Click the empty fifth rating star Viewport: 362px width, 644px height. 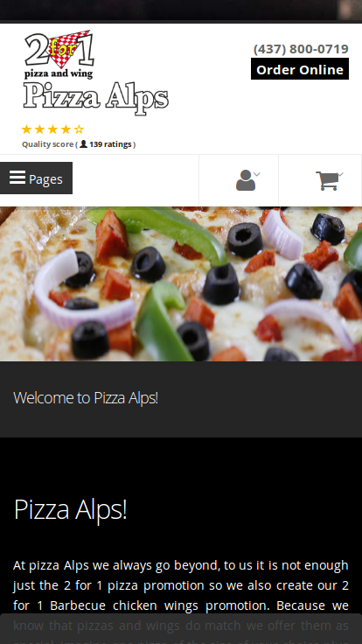click(x=79, y=129)
